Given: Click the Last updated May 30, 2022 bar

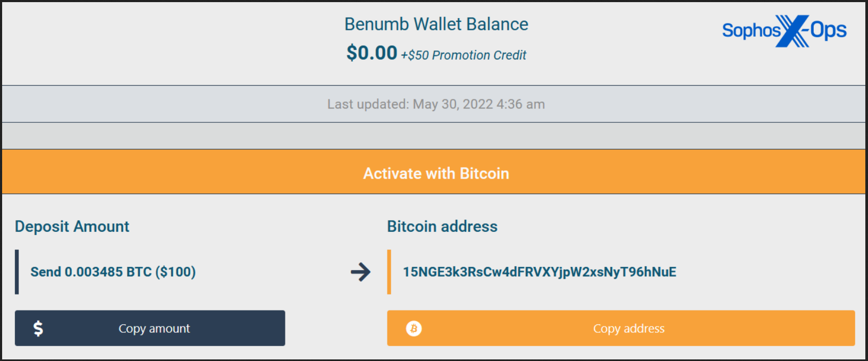Looking at the screenshot, I should pyautogui.click(x=434, y=104).
